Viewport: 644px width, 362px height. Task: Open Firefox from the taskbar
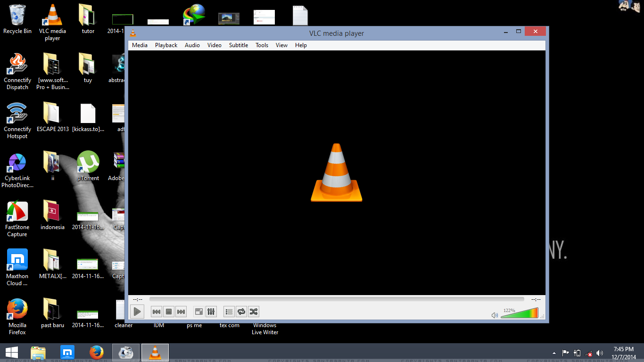click(x=97, y=353)
